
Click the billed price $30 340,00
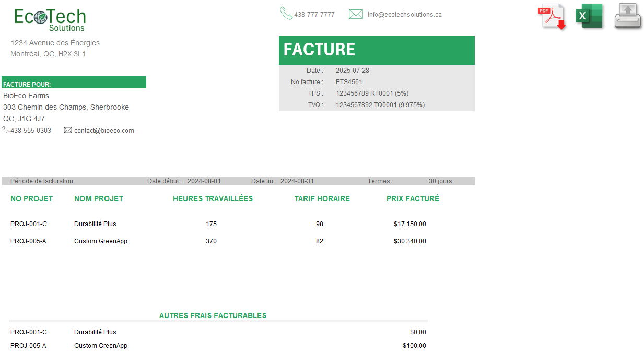(x=409, y=241)
